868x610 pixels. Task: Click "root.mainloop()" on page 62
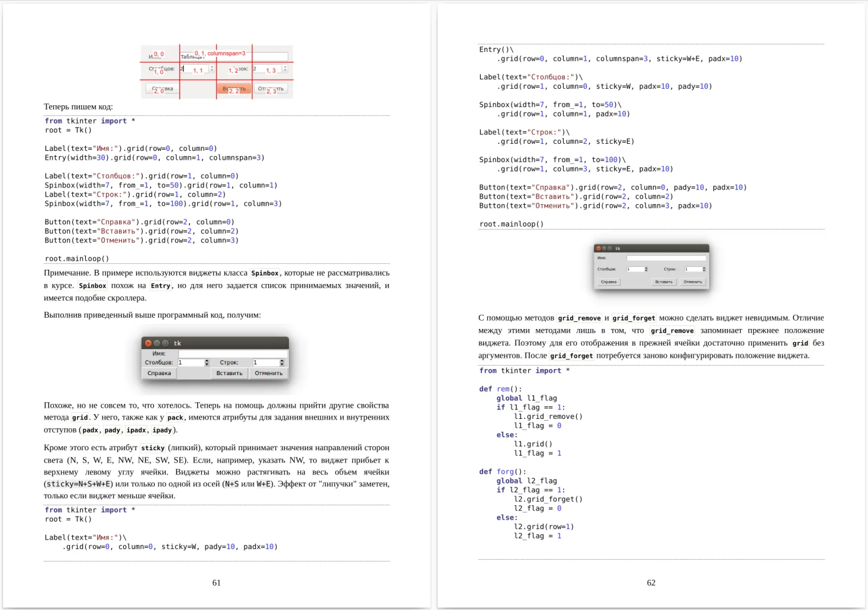point(512,224)
